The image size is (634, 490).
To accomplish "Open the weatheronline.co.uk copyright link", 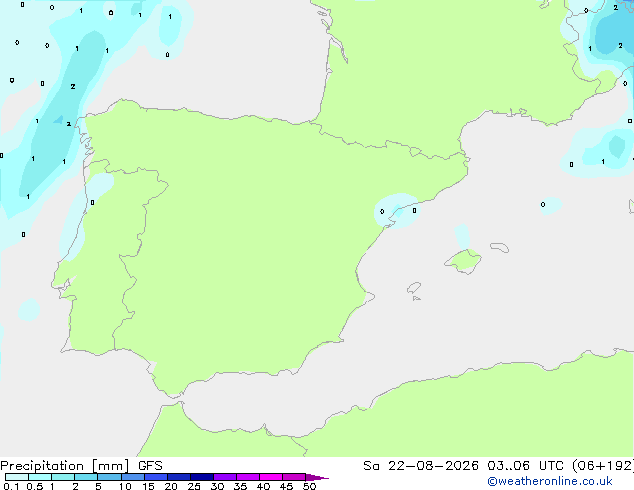I will pyautogui.click(x=550, y=481).
